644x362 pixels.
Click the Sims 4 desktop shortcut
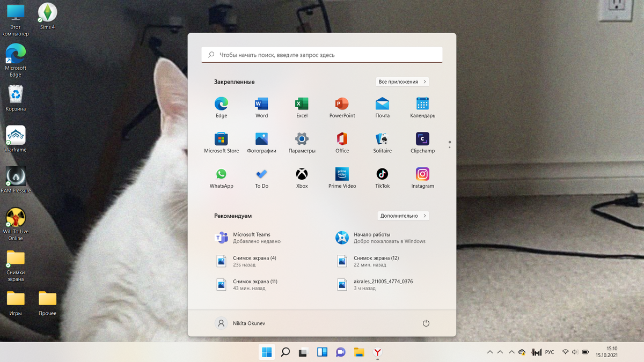point(47,16)
